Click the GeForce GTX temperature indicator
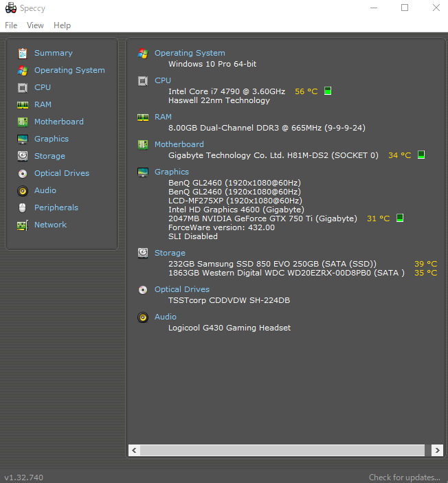 (x=399, y=218)
